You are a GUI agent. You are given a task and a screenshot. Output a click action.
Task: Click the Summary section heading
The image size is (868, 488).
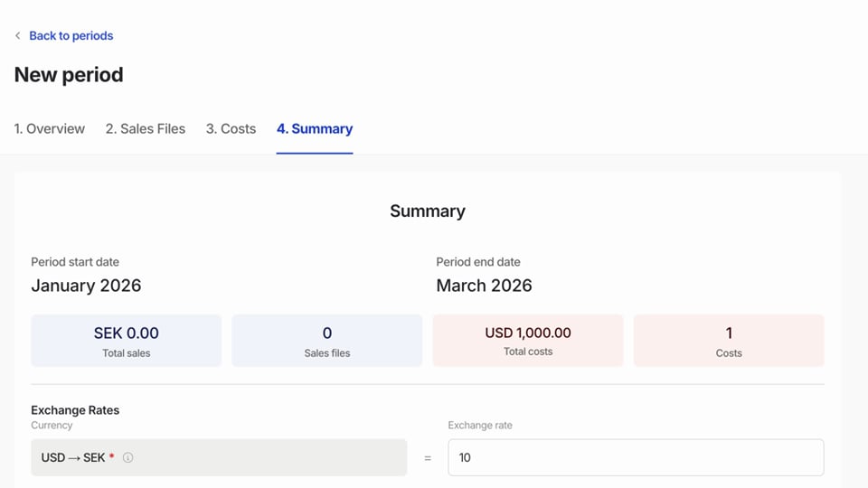click(428, 211)
